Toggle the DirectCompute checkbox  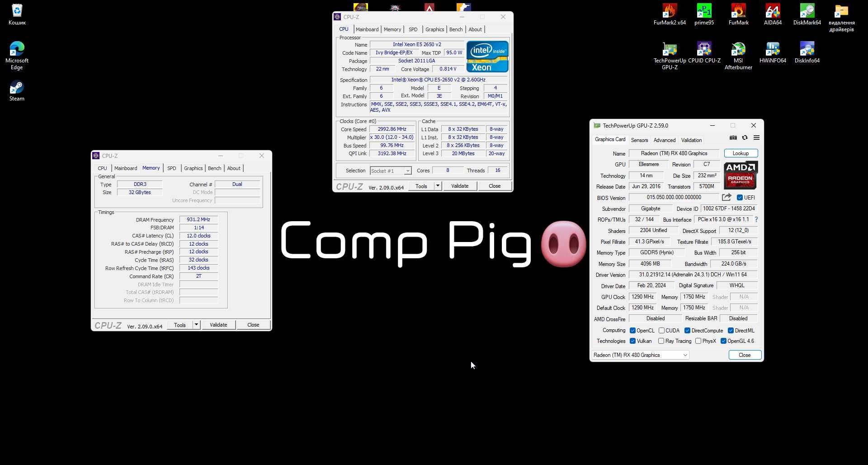click(x=687, y=331)
